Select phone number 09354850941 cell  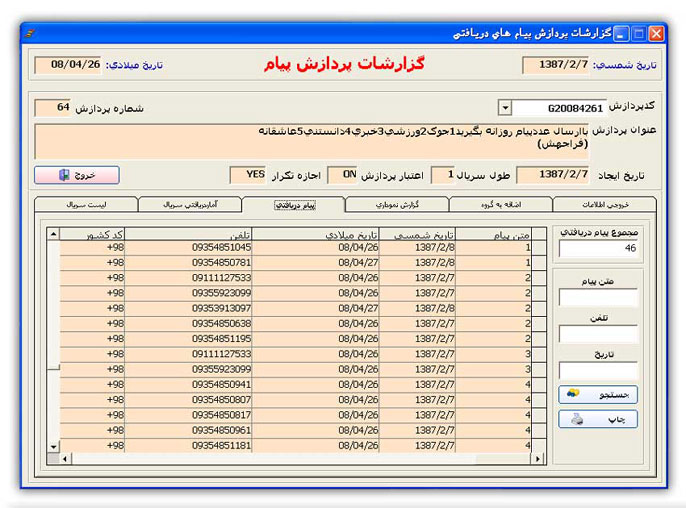pos(189,385)
